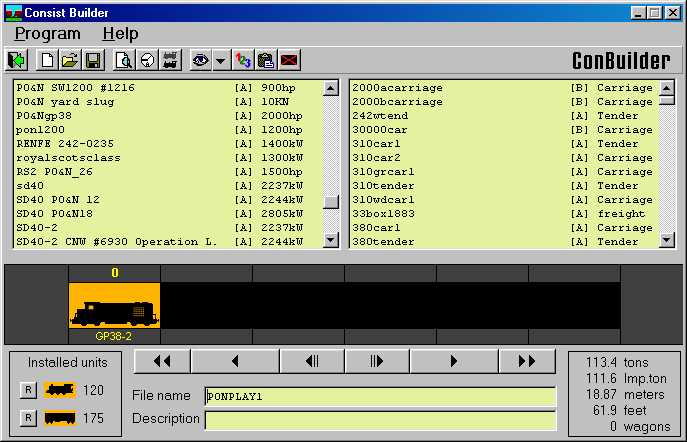
Task: Click the document magnifier preview icon
Action: [x=124, y=60]
